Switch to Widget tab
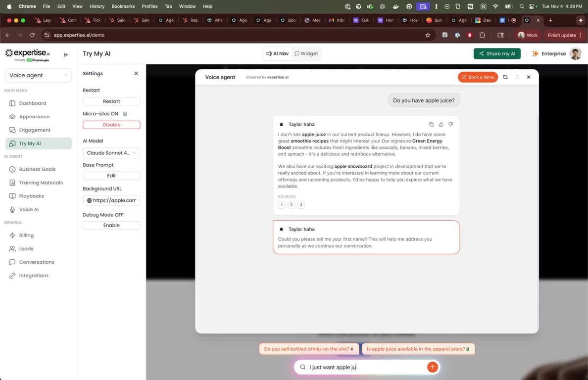This screenshot has height=380, width=588. 306,53
